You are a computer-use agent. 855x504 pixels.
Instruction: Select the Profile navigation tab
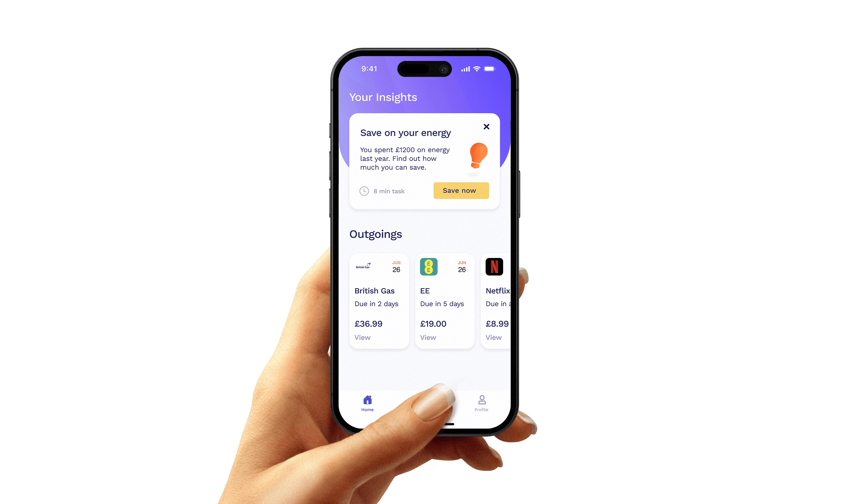(x=480, y=403)
